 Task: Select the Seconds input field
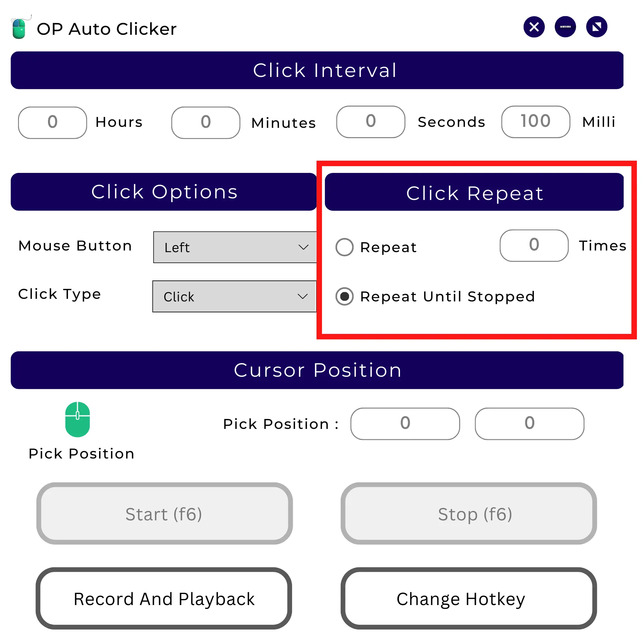pos(371,122)
